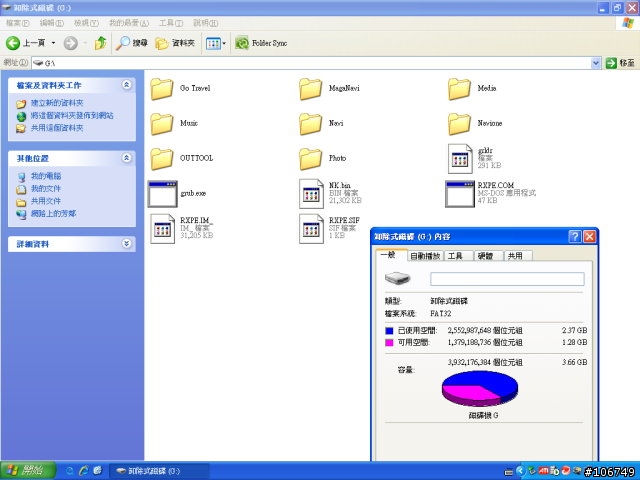Go to My Documents link
640x480 pixels.
tap(46, 189)
